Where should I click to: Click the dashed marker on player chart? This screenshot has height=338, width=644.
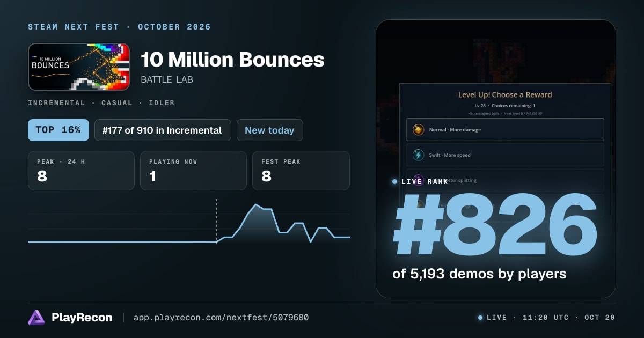pyautogui.click(x=216, y=221)
